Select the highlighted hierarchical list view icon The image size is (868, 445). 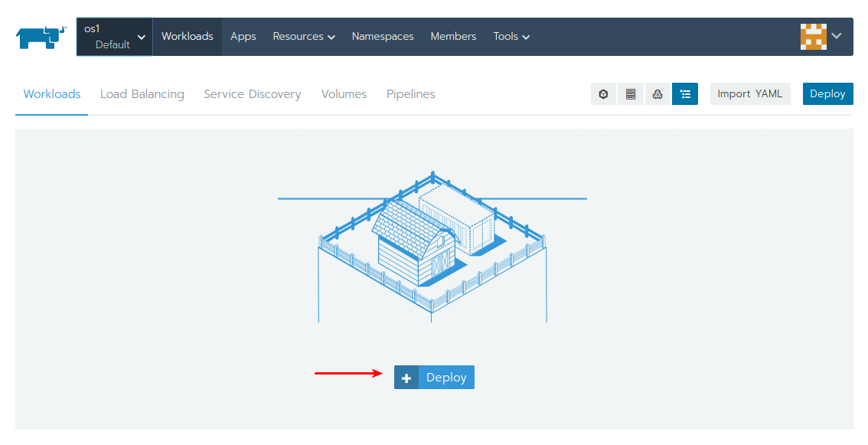684,93
